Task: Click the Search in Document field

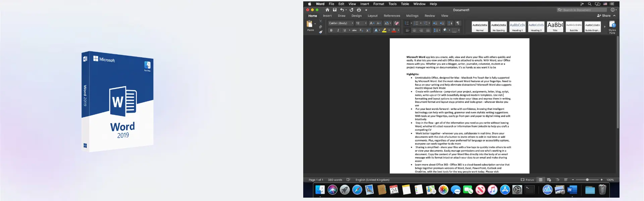Action: 582,10
